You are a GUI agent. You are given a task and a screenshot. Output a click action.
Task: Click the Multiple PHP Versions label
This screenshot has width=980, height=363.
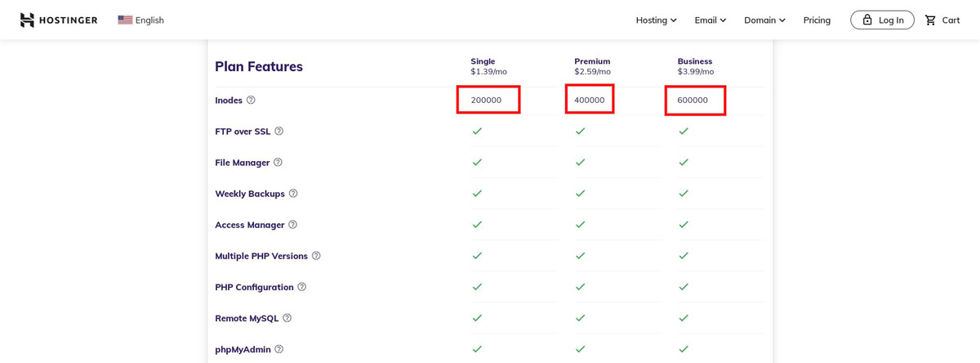coord(261,255)
